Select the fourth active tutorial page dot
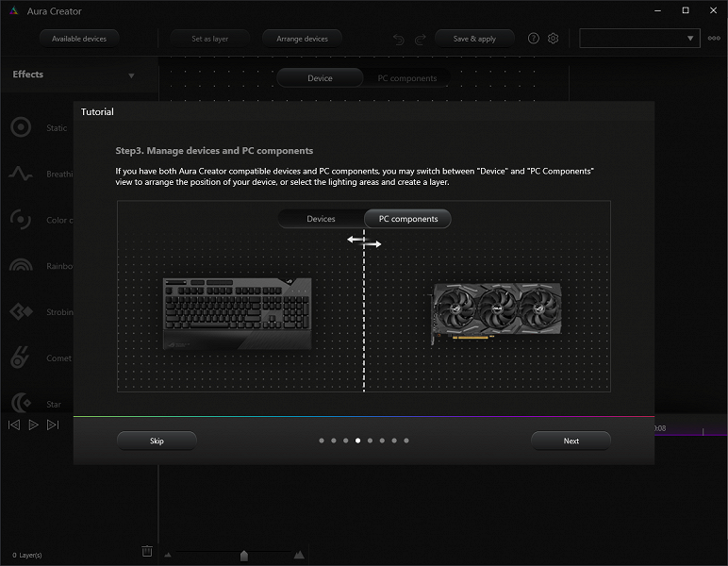 tap(358, 441)
